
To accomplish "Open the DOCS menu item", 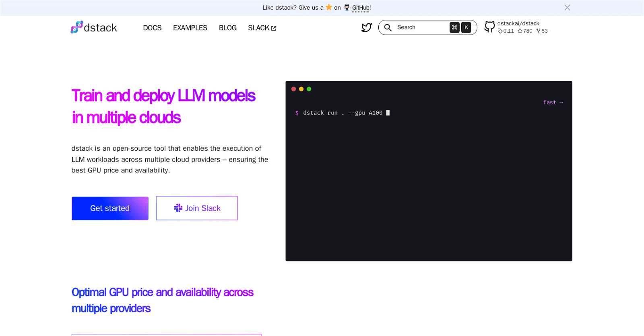I will (152, 28).
